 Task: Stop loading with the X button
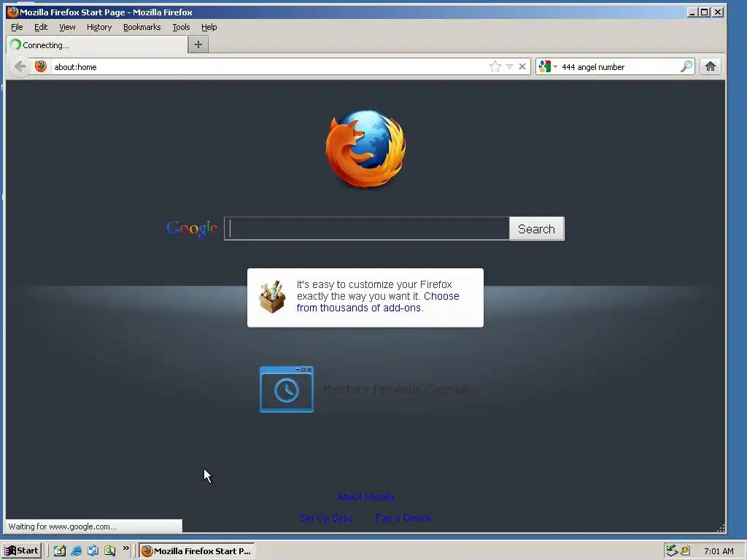522,66
